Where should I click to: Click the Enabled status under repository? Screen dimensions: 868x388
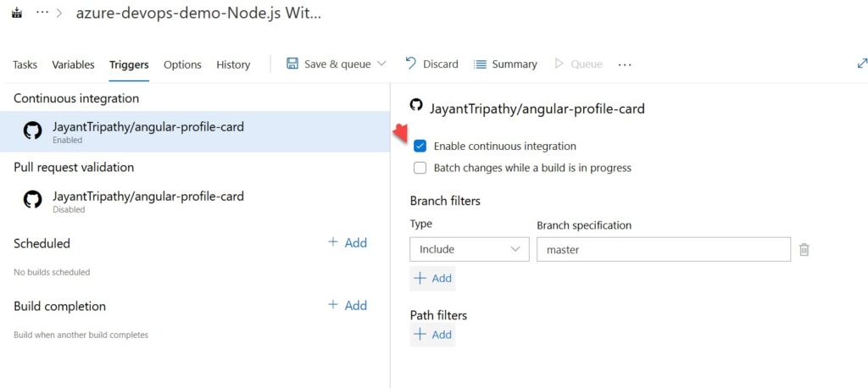pos(68,141)
